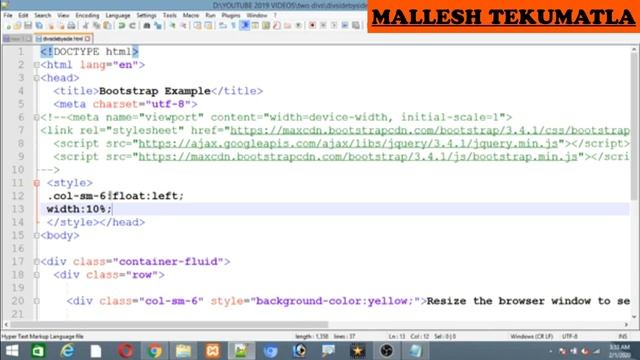Collapse the head fold on line 3
640x360 pixels.
point(37,78)
